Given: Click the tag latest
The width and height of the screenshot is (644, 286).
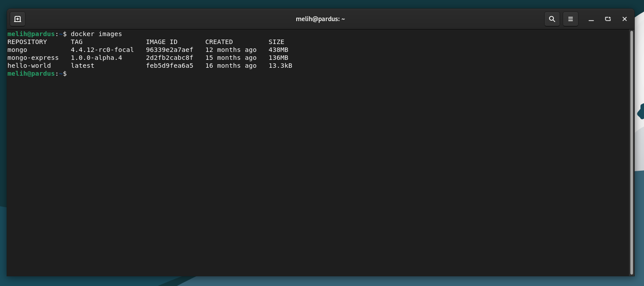Looking at the screenshot, I should pos(83,66).
